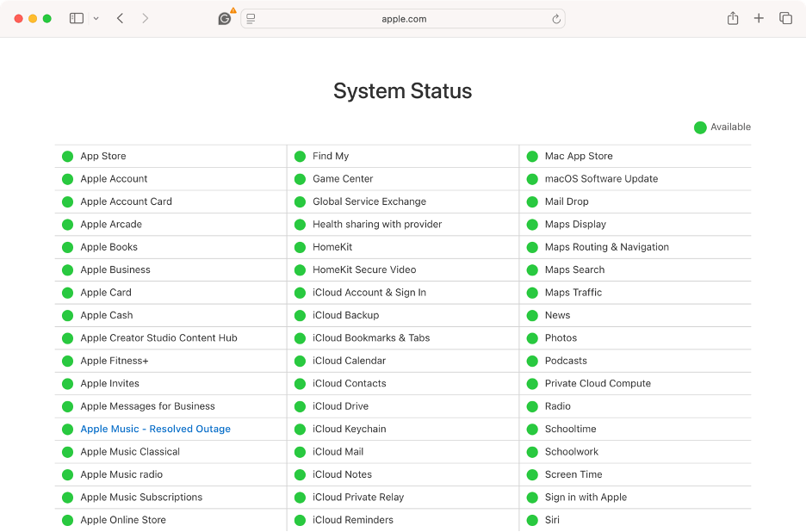The image size is (806, 532).
Task: Click the tab overview icon
Action: click(x=784, y=18)
